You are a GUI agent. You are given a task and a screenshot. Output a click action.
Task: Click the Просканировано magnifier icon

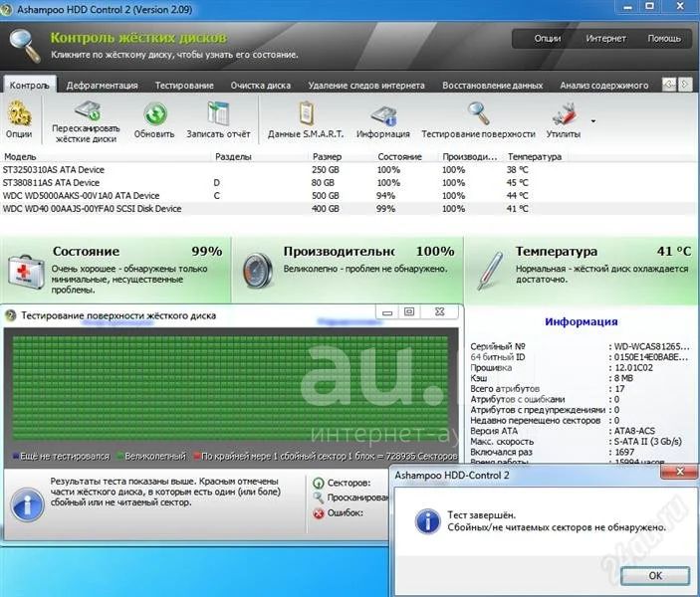pos(318,497)
